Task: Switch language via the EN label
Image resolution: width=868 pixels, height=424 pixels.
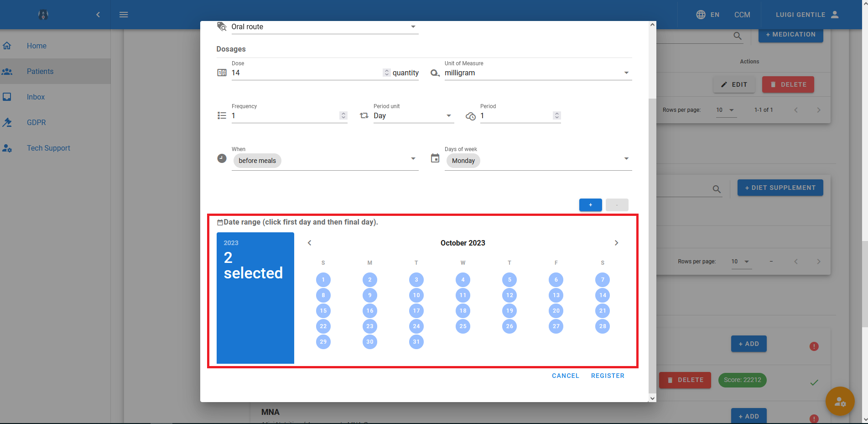Action: pyautogui.click(x=715, y=15)
